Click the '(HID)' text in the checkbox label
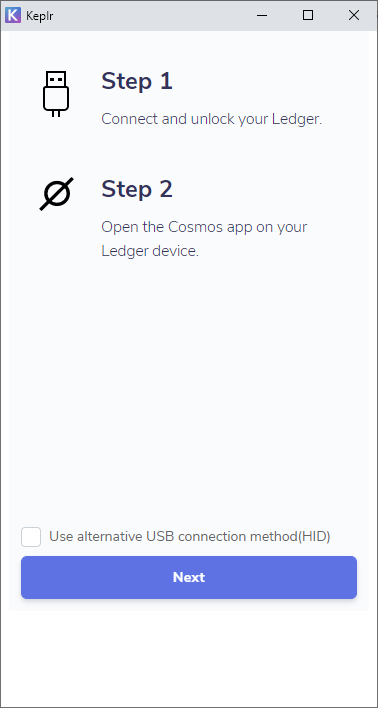Image resolution: width=384 pixels, height=710 pixels. [314, 537]
